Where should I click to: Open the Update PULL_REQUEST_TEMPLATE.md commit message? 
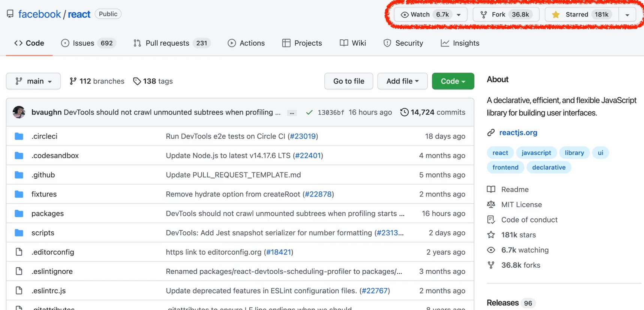[234, 175]
